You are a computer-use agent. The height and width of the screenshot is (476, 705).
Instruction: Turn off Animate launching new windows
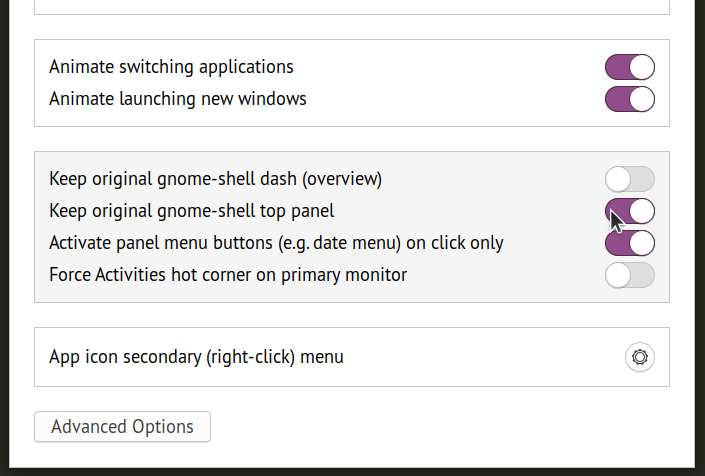click(x=629, y=99)
